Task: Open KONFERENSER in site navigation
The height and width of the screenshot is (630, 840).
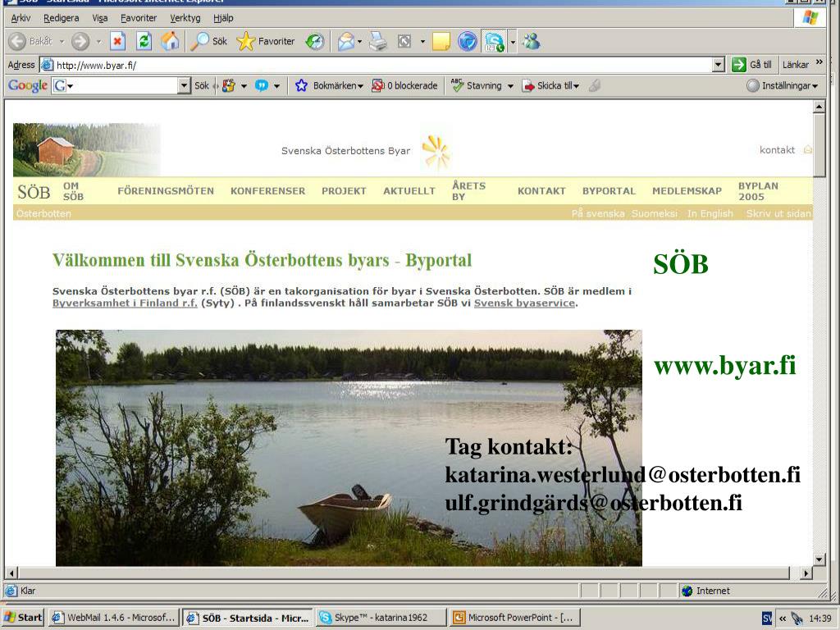Action: tap(268, 190)
